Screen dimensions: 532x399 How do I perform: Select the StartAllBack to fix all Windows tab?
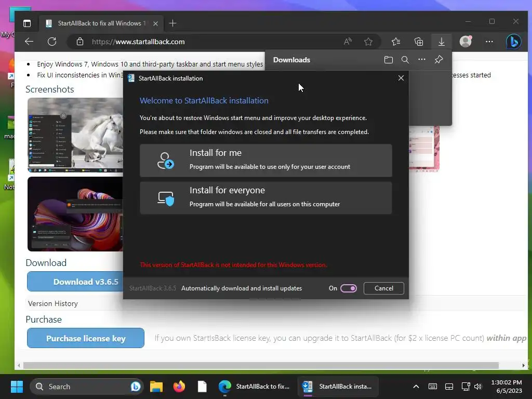point(101,23)
